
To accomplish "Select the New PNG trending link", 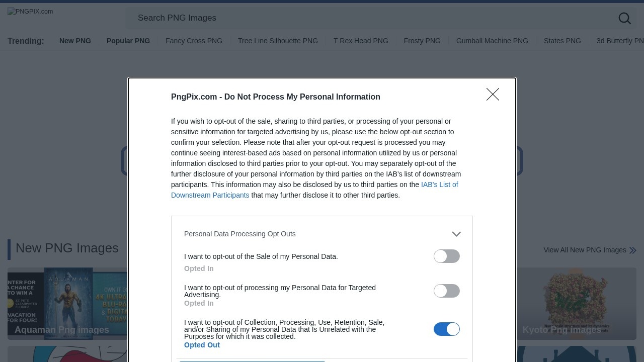I will (x=75, y=41).
